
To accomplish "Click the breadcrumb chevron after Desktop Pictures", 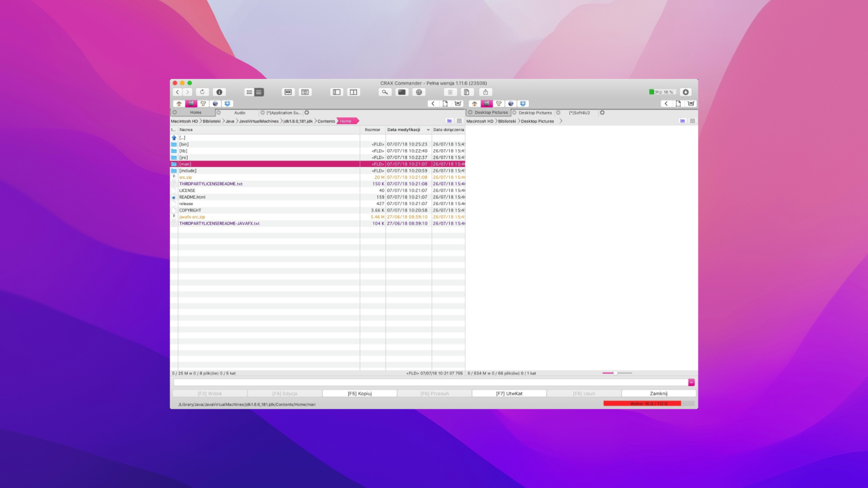I will point(561,121).
